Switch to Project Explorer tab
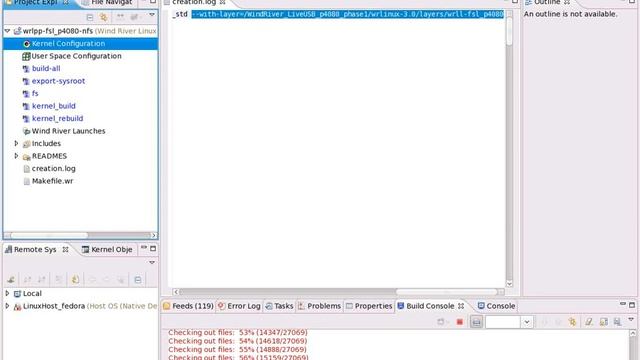 [x=36, y=2]
